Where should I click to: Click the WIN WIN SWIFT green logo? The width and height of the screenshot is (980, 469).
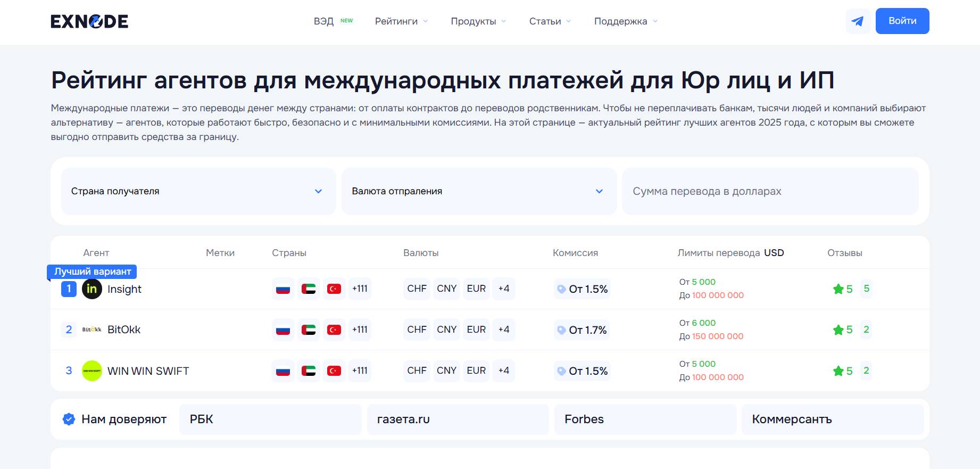pyautogui.click(x=92, y=371)
